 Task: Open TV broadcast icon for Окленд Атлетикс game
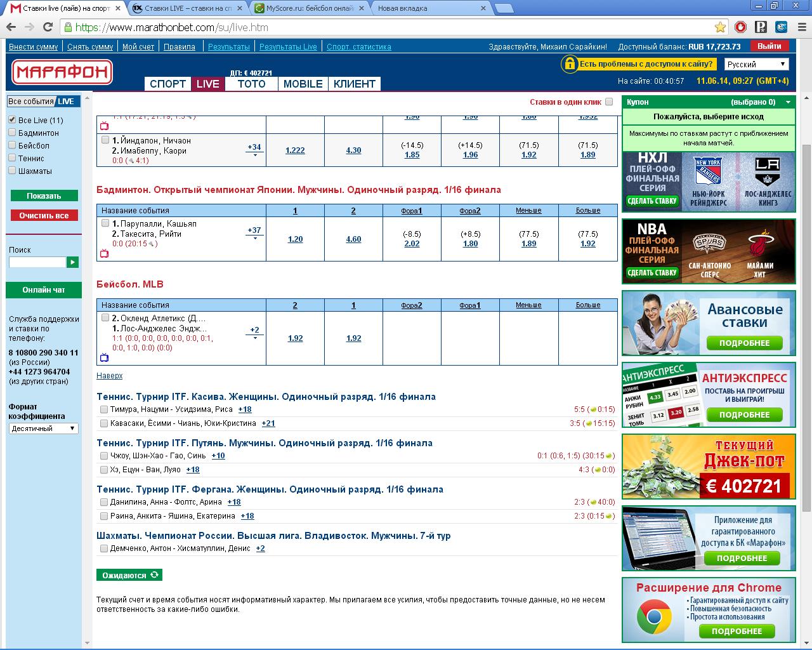(105, 358)
